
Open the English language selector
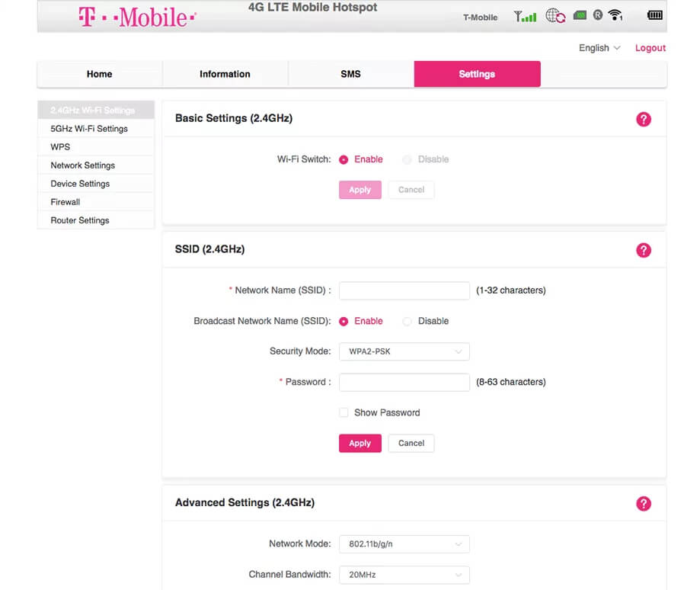click(x=599, y=48)
